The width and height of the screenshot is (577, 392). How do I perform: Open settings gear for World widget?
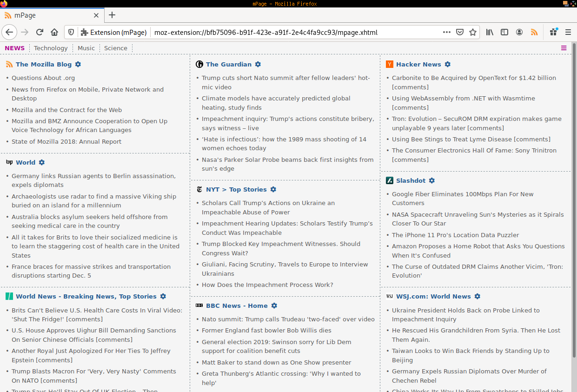42,162
